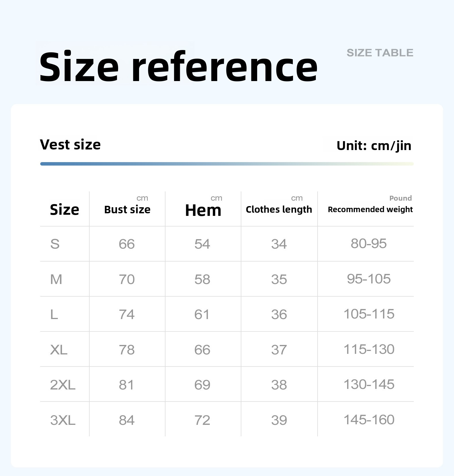
Task: Select the 3XL size row label
Action: [63, 420]
